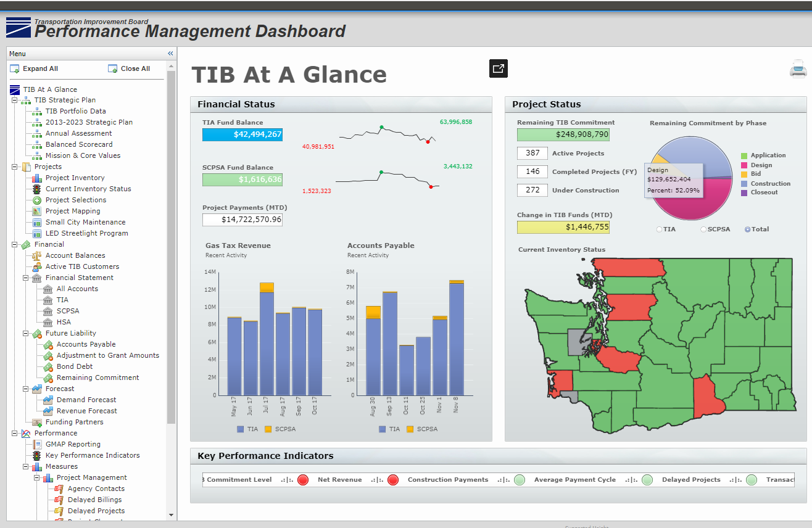Collapse the Financial tree node

[x=15, y=244]
